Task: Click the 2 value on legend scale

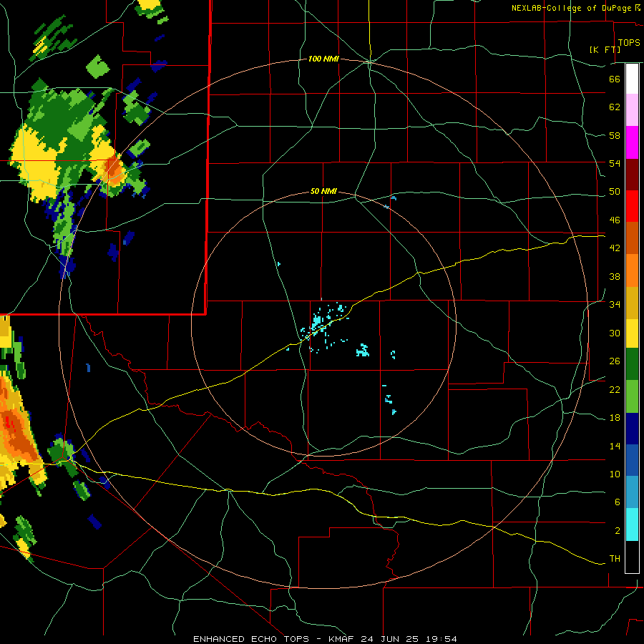Action: [617, 531]
